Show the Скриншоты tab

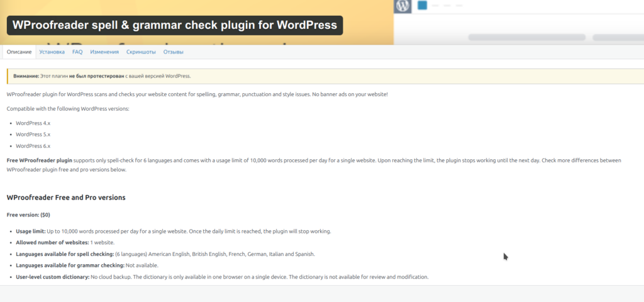(x=140, y=52)
